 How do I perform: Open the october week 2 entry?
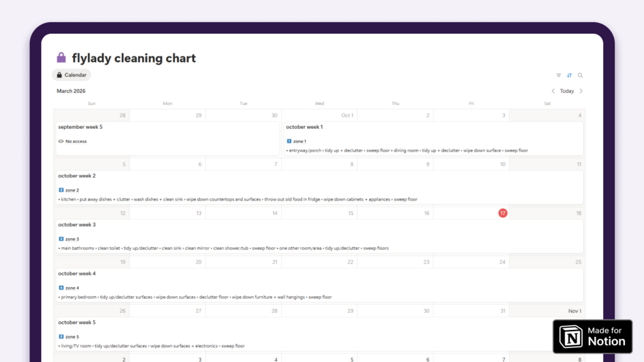coord(320,187)
